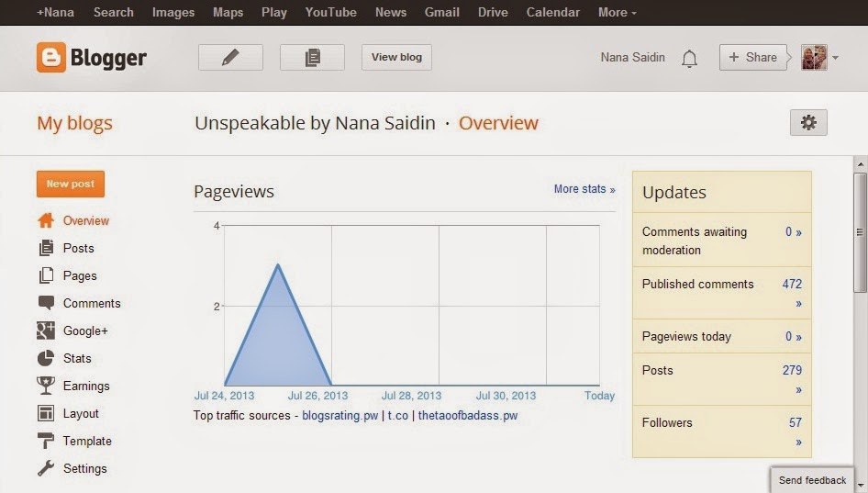The image size is (868, 493).
Task: Click the 57 Followers count
Action: click(796, 422)
